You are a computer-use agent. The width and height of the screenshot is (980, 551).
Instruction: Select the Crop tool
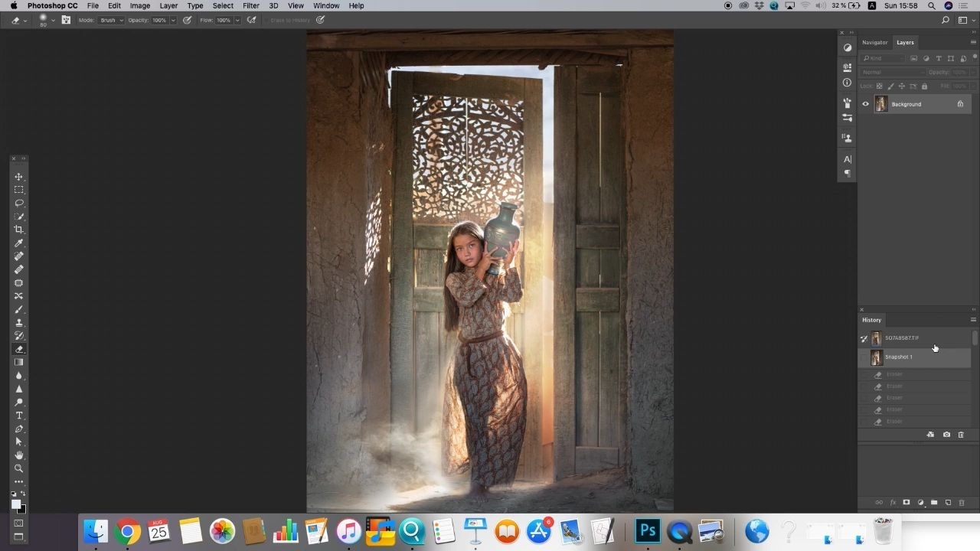click(x=19, y=230)
